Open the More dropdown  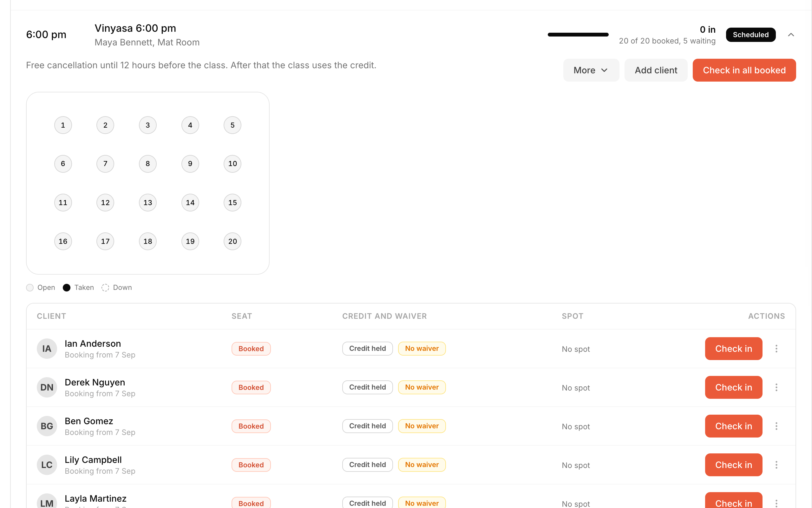(591, 70)
